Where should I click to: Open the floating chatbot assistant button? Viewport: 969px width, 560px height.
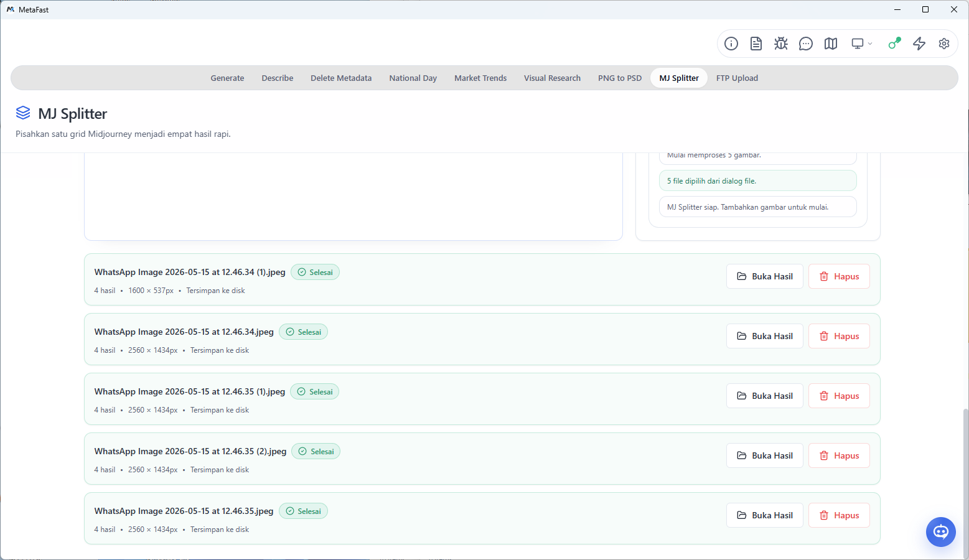point(941,532)
